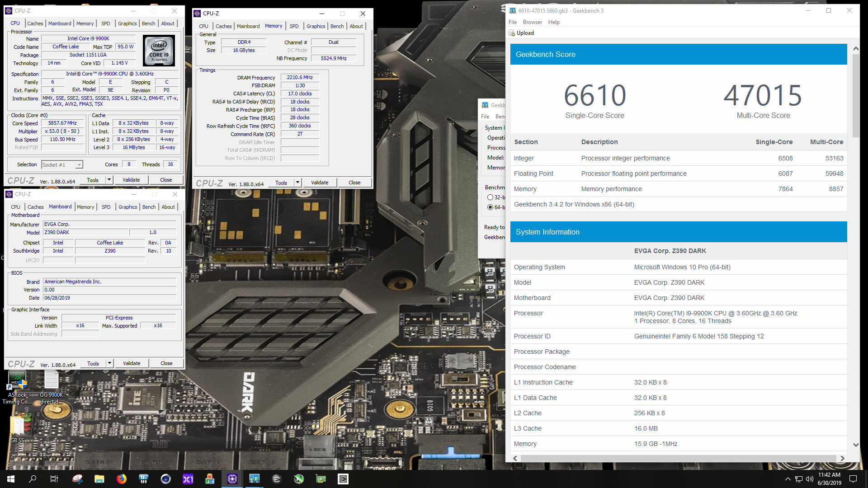
Task: Click the Core Speed value 5857.67 MHz
Action: [x=63, y=123]
